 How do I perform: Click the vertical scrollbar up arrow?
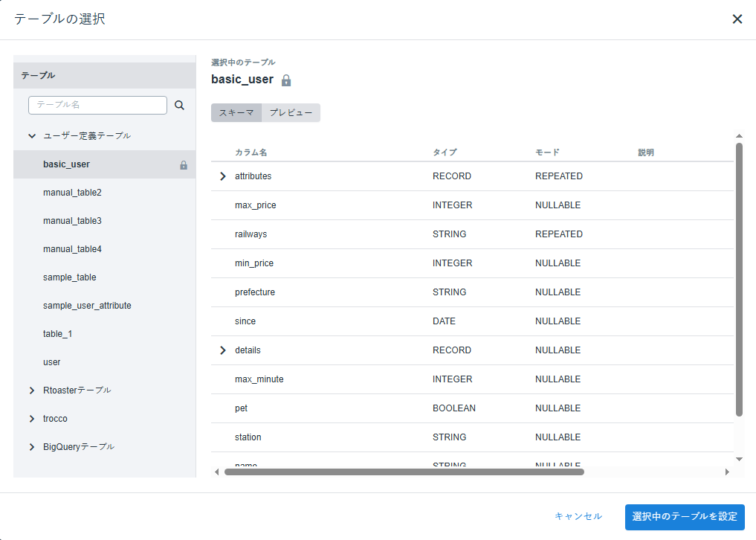click(x=739, y=136)
